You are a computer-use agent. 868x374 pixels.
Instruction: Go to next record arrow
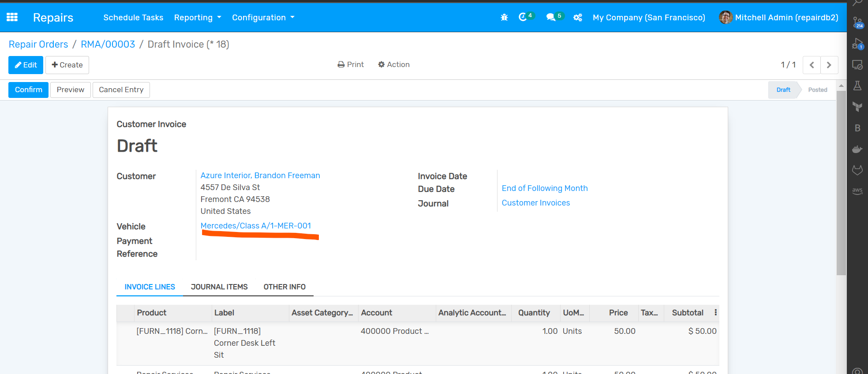829,65
